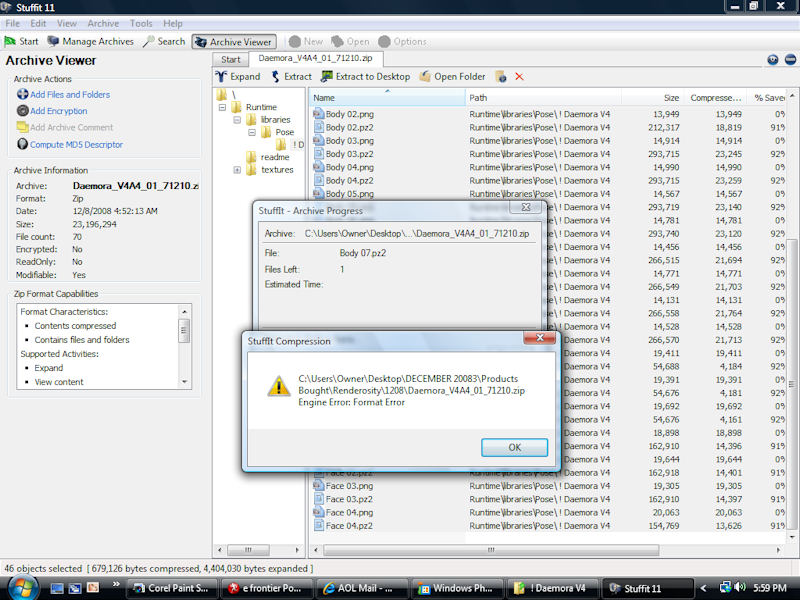The image size is (800, 600).
Task: Open the View menu
Action: (66, 23)
